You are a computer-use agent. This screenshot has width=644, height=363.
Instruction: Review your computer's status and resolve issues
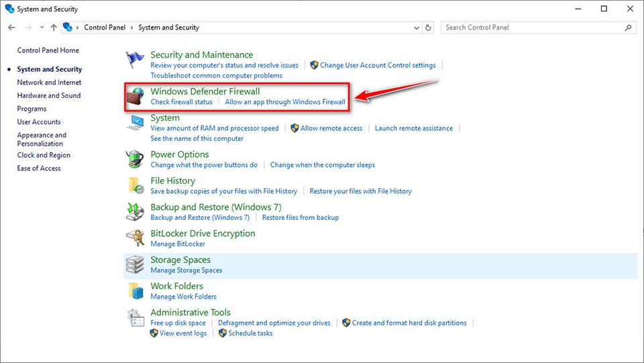(224, 65)
